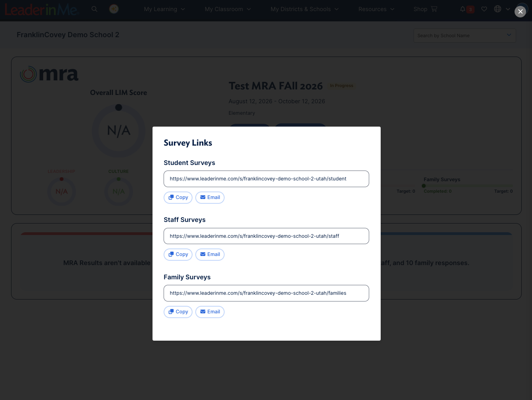Click the Overall LIM Score gauge
The image size is (532, 400).
(118, 131)
